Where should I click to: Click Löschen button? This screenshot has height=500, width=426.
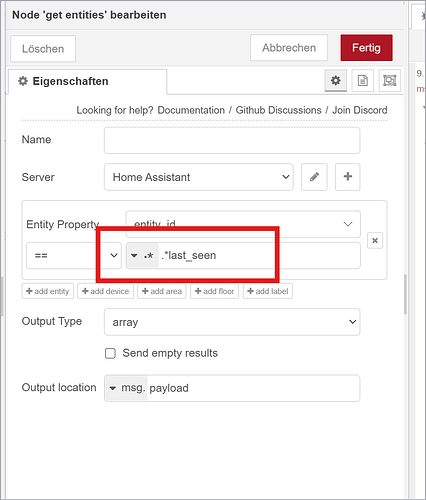[43, 49]
